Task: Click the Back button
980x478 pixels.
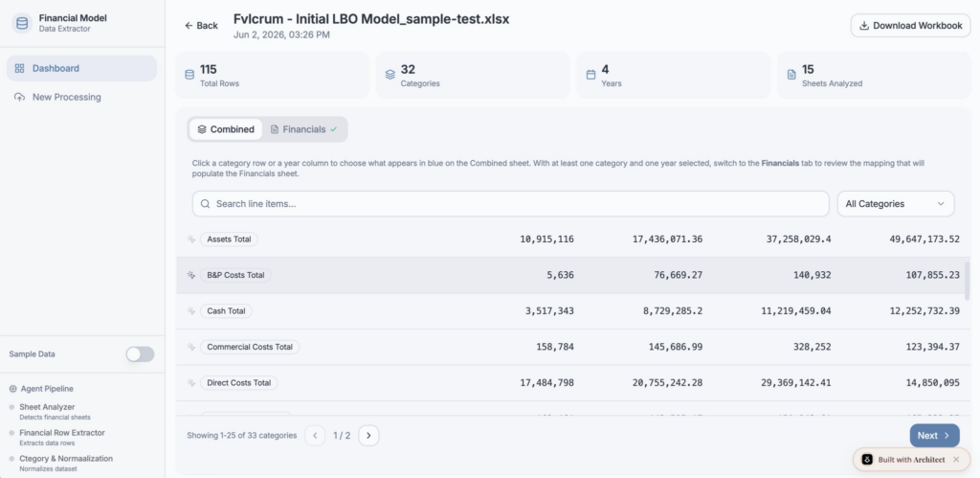Action: tap(201, 26)
